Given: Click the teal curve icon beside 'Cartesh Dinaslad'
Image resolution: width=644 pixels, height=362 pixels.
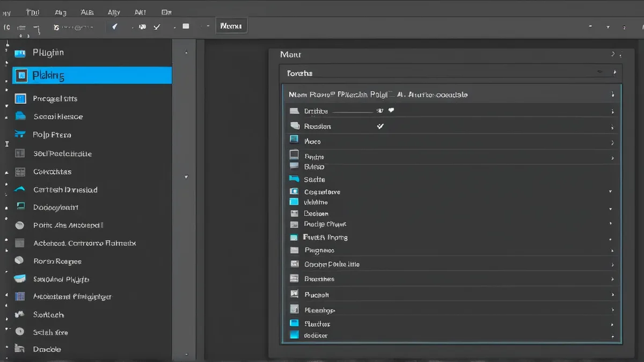Looking at the screenshot, I should pos(20,189).
